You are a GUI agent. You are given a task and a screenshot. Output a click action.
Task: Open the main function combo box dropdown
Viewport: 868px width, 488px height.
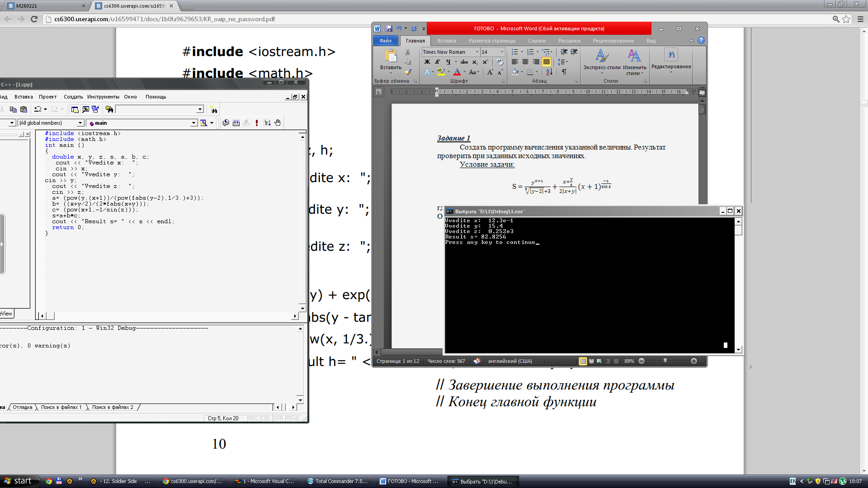(x=193, y=123)
